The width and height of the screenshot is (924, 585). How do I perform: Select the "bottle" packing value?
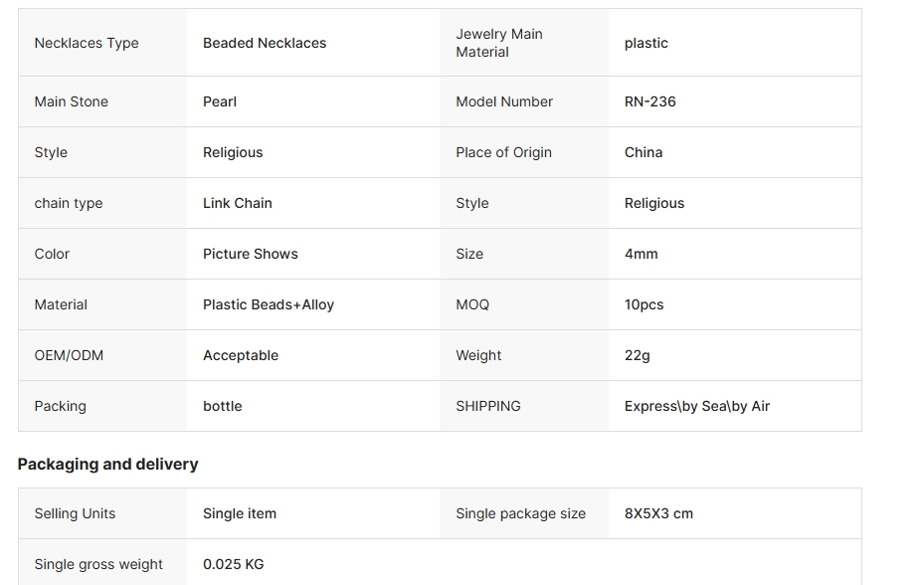[x=223, y=406]
